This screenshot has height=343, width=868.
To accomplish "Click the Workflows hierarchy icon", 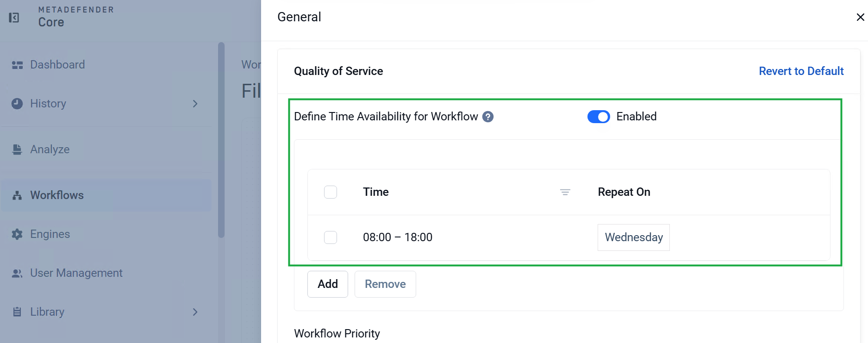I will 17,195.
